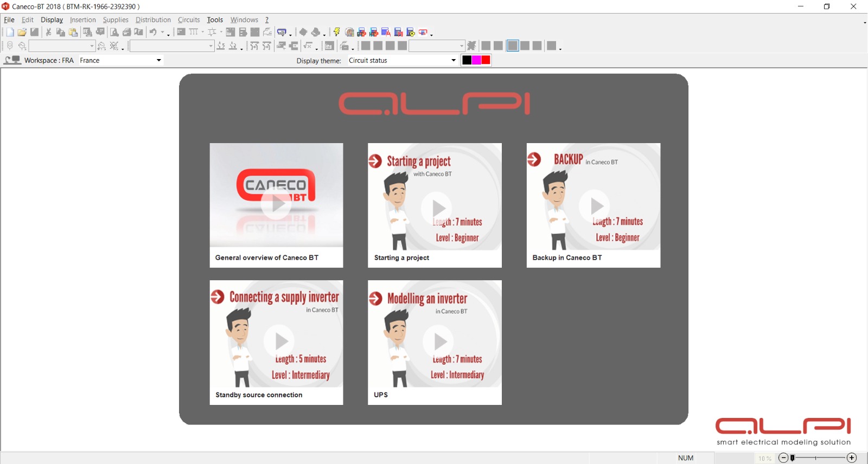Viewport: 868px width, 464px height.
Task: Click the 10 % zoom value
Action: tap(765, 459)
